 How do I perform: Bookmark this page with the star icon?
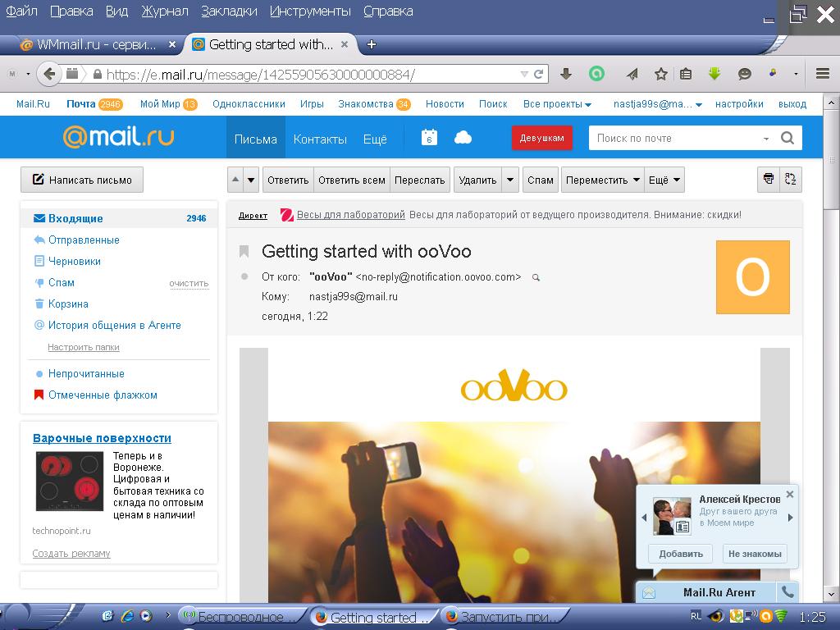click(x=660, y=74)
